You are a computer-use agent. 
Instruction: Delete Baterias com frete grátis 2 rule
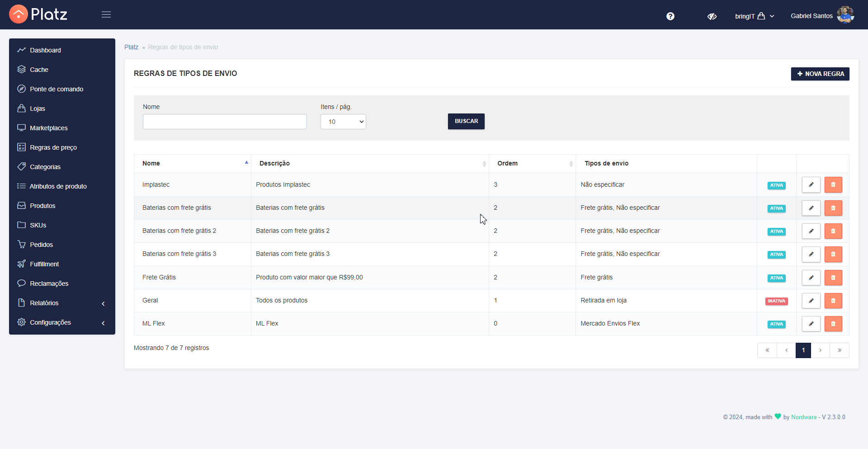(833, 231)
